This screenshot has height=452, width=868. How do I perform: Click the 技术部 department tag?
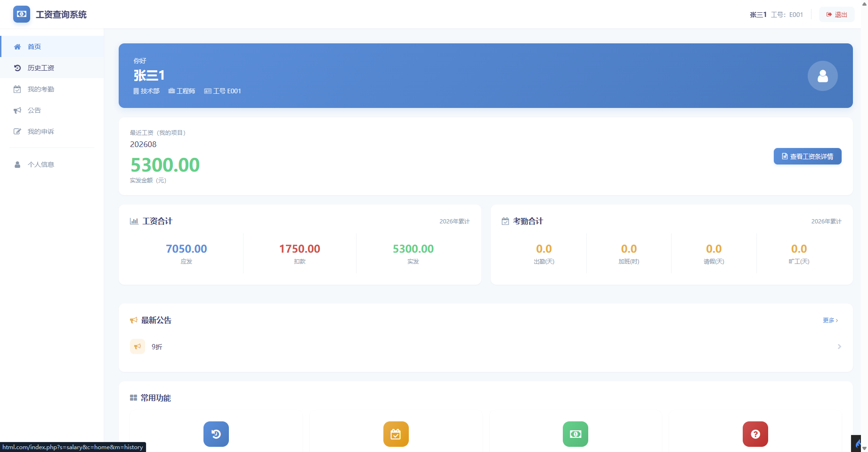[146, 91]
